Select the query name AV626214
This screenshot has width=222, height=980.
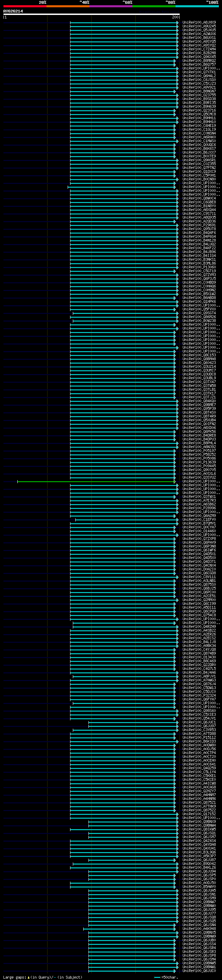click(x=13, y=11)
